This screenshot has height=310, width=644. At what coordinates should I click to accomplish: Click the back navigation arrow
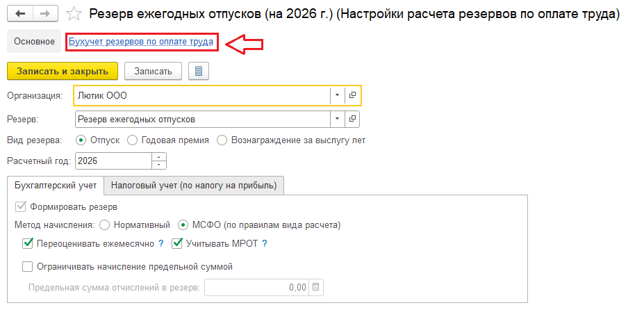(x=21, y=14)
